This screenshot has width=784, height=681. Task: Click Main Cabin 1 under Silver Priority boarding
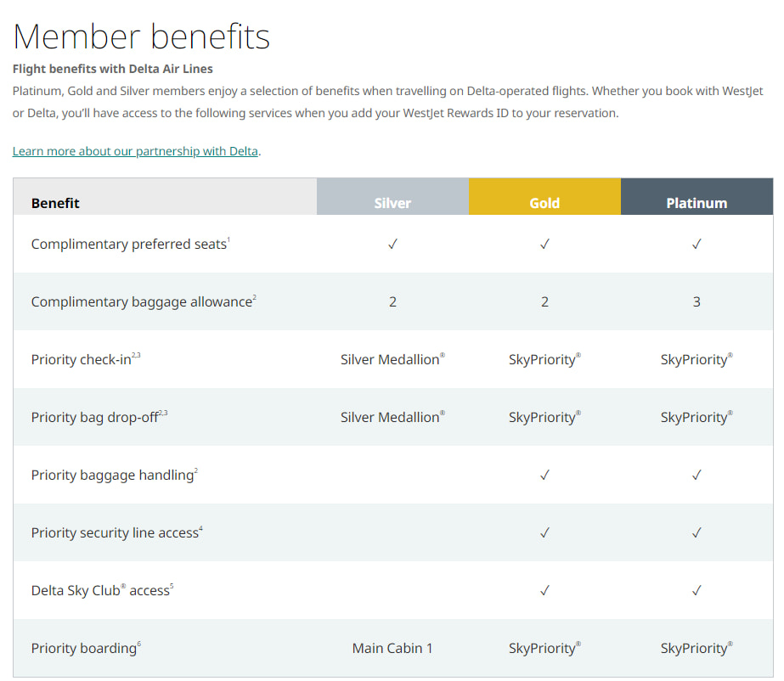pyautogui.click(x=392, y=648)
